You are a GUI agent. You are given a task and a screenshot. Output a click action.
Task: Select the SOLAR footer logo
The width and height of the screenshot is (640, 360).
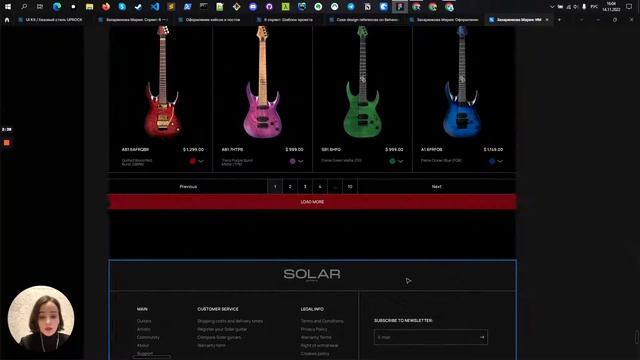pos(312,274)
